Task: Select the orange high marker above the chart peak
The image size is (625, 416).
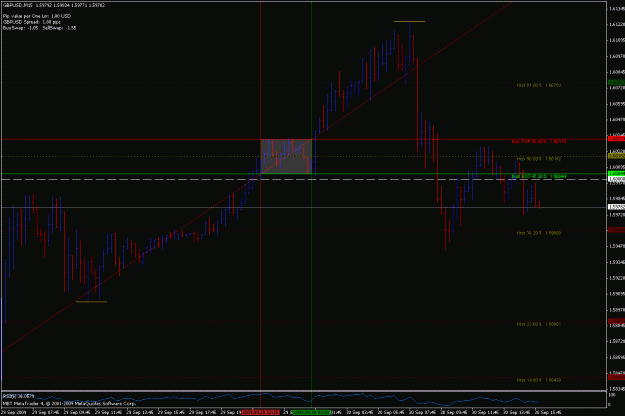Action: tap(409, 21)
